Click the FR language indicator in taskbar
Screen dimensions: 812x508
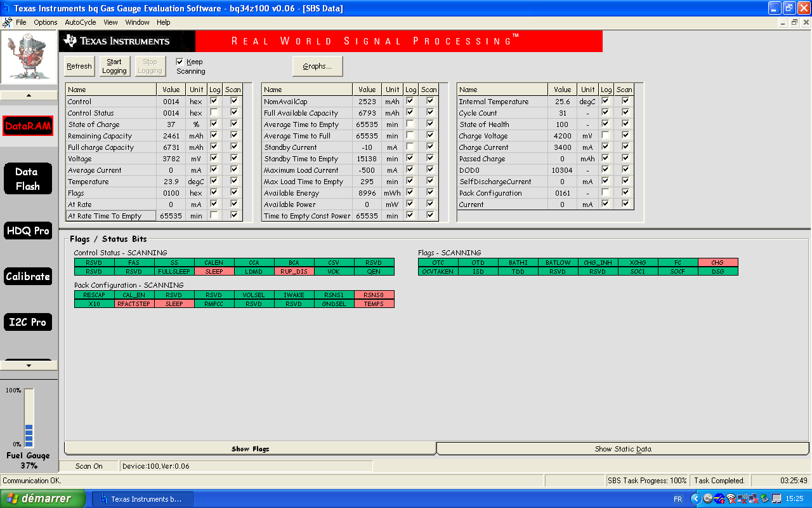click(x=678, y=499)
